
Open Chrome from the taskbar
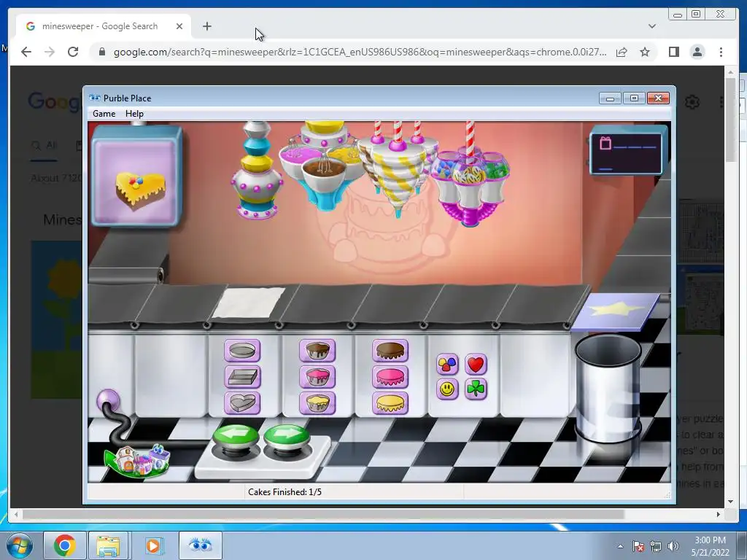click(65, 545)
